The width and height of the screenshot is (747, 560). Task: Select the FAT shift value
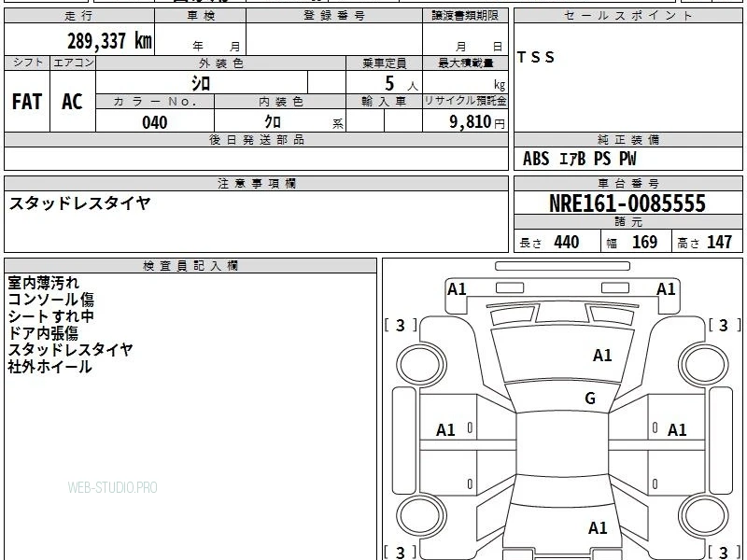27,102
